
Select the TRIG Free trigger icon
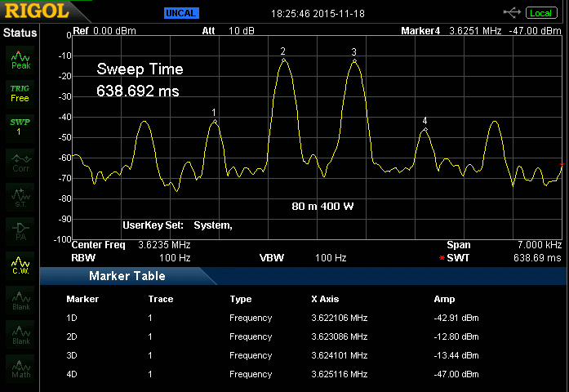pyautogui.click(x=20, y=92)
